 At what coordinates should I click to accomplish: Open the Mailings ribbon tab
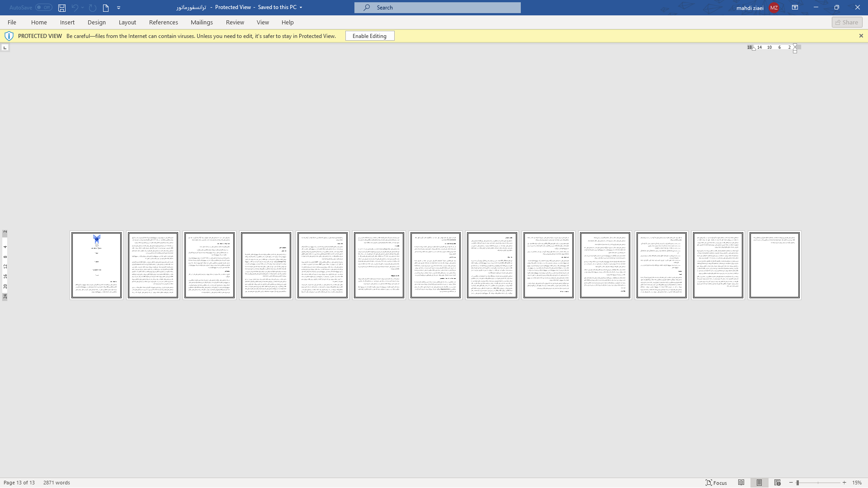(202, 22)
